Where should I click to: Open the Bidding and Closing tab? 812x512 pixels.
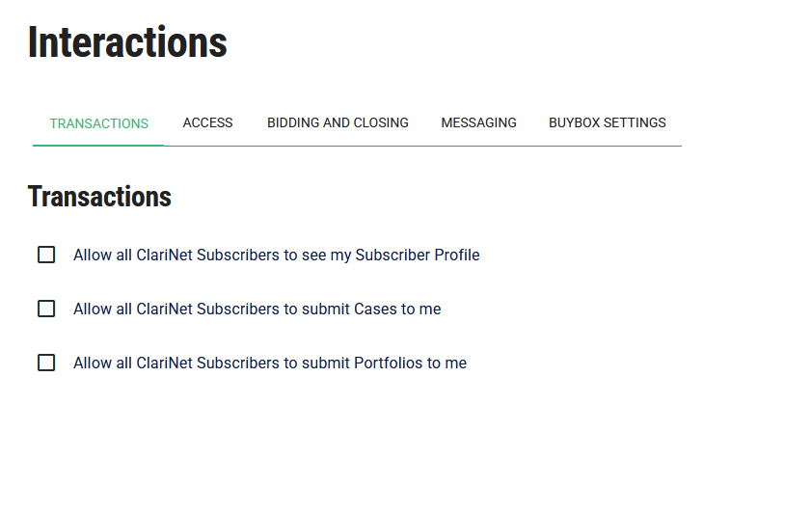coord(338,122)
